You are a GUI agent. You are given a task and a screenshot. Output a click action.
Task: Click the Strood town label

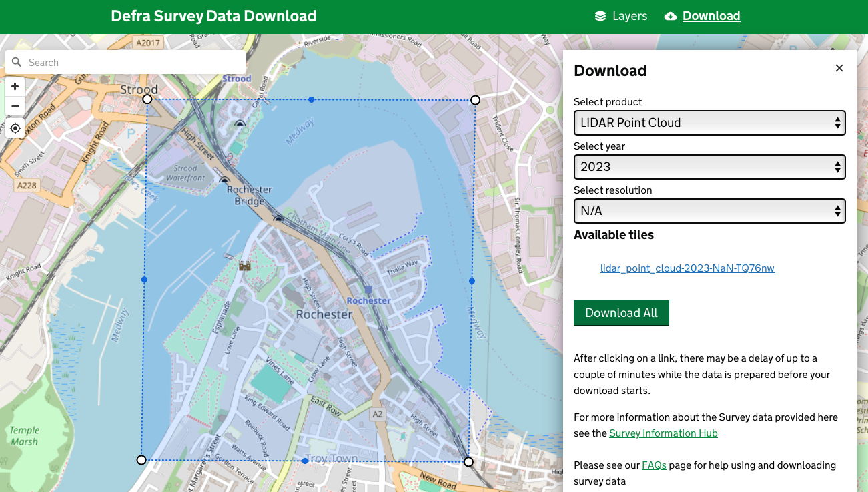139,89
